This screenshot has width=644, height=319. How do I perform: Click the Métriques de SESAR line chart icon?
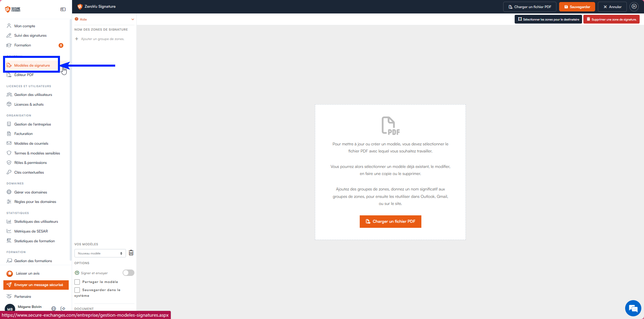(x=9, y=231)
